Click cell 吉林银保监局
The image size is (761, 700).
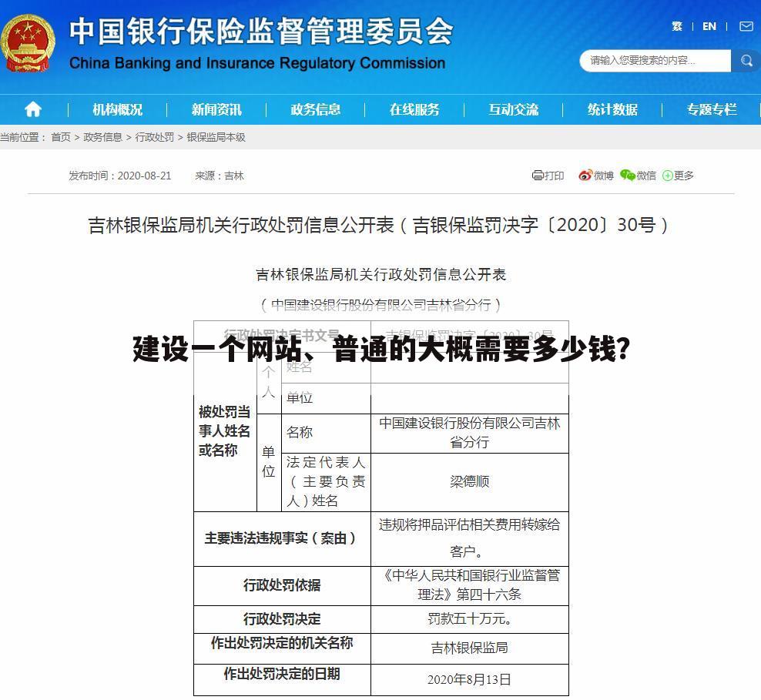click(x=469, y=648)
